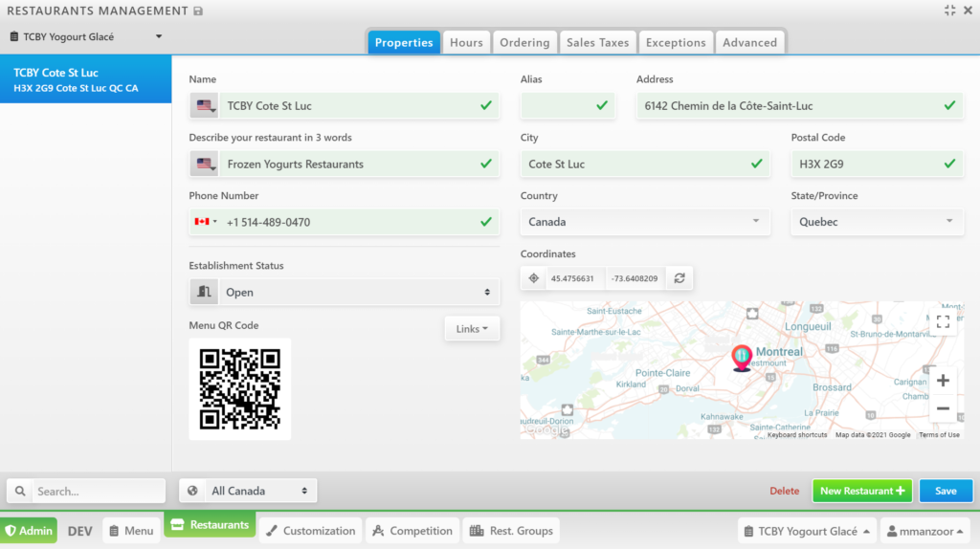980x549 pixels.
Task: Open the US flag language selector for Name
Action: (204, 106)
